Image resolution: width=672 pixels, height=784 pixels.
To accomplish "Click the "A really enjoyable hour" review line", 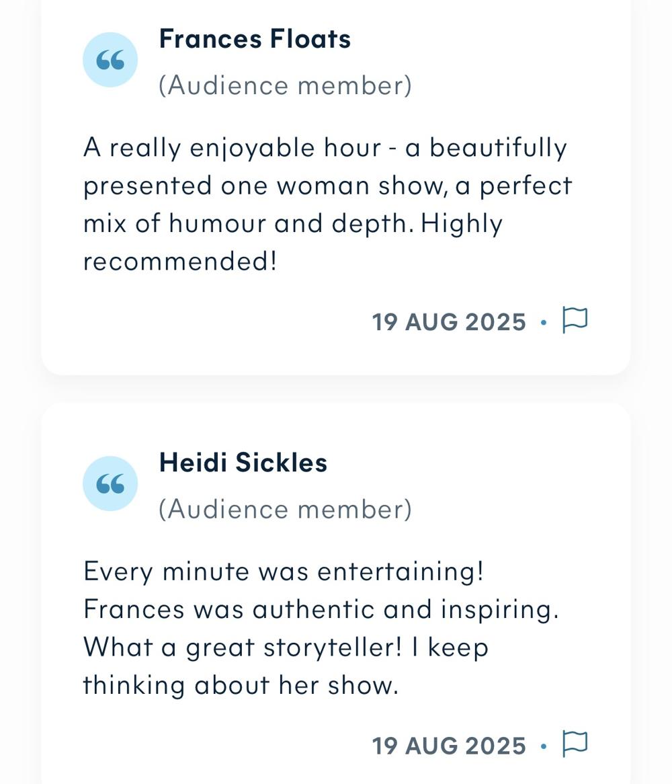I will coord(325,148).
